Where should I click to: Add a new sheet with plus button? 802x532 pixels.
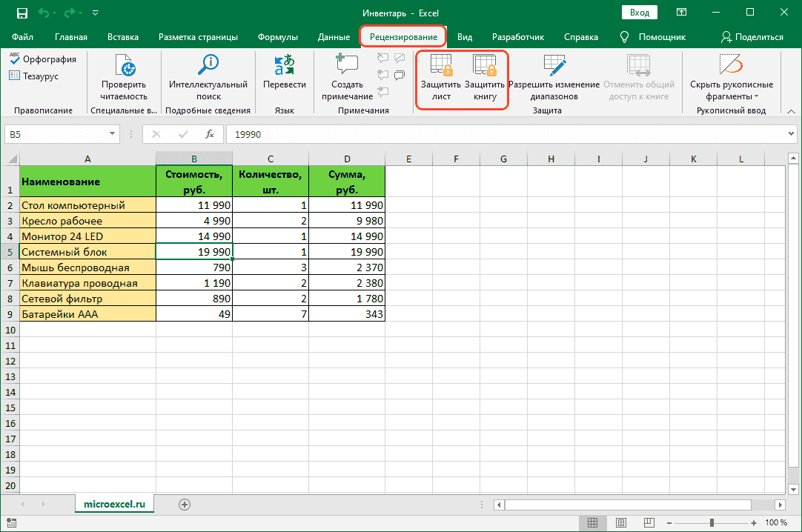(x=185, y=504)
